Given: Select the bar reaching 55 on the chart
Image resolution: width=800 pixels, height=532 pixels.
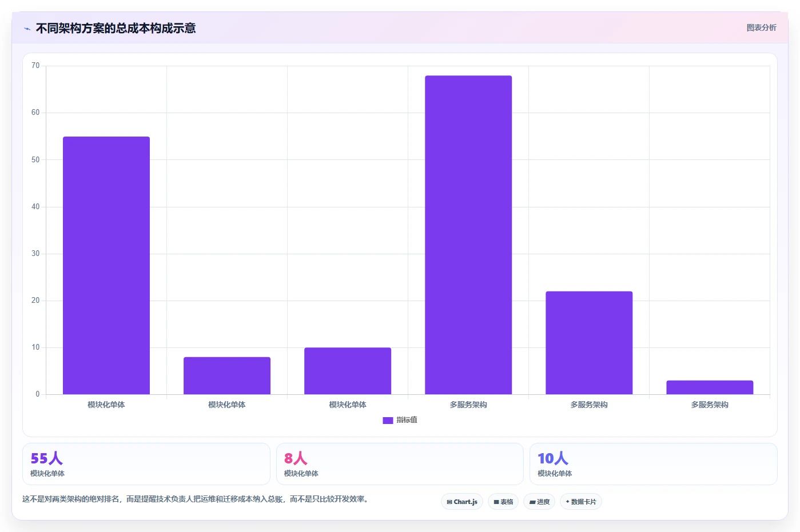Looking at the screenshot, I should click(x=106, y=265).
